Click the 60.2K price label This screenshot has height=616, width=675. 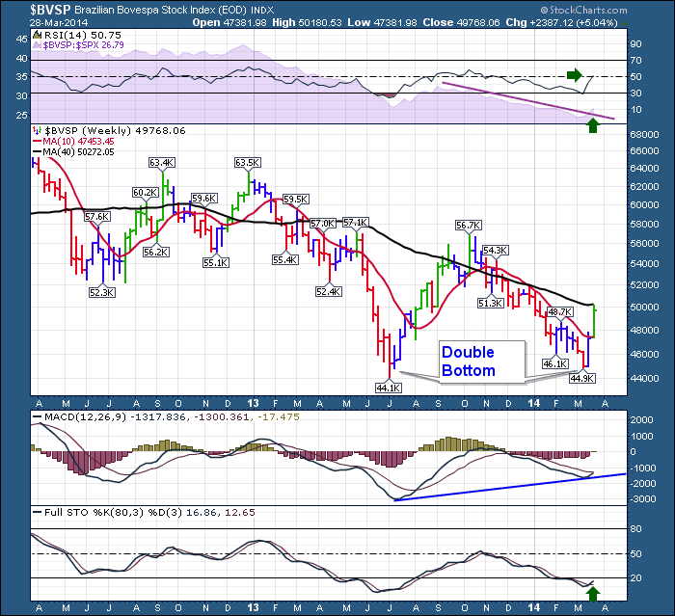click(145, 193)
